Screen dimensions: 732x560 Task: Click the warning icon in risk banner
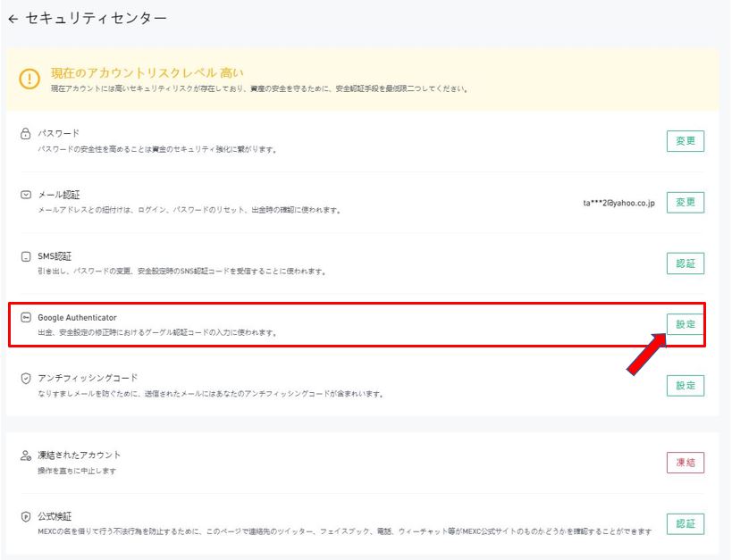30,79
